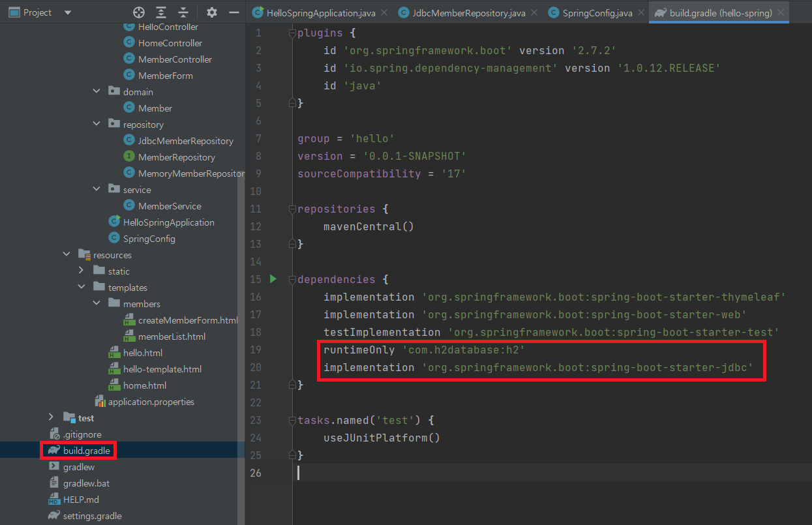This screenshot has height=525, width=812.
Task: Collapse the resources folder
Action: pos(67,255)
